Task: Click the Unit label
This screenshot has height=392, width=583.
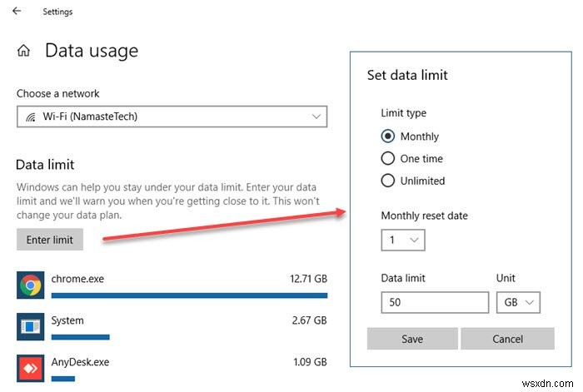Action: (506, 278)
